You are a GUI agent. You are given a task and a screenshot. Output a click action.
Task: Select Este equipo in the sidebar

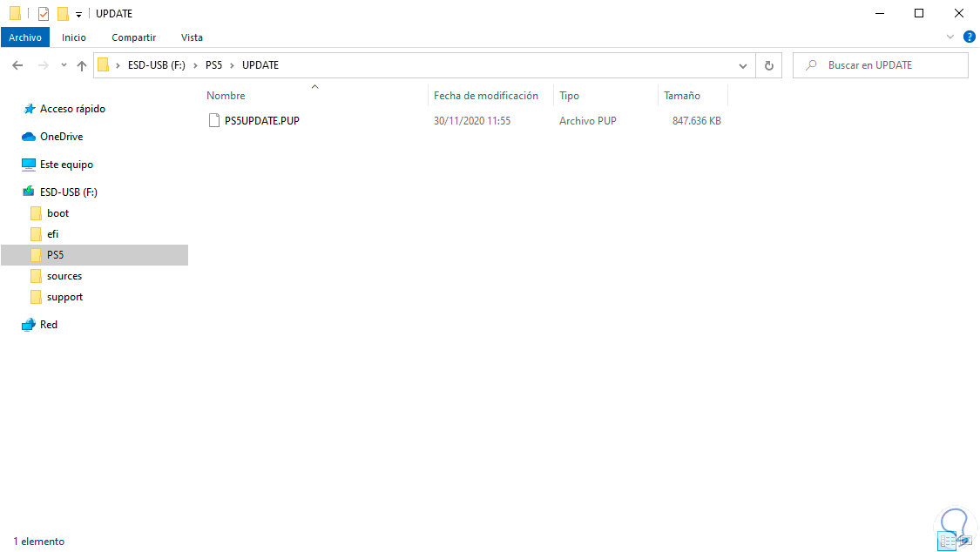[x=66, y=165]
